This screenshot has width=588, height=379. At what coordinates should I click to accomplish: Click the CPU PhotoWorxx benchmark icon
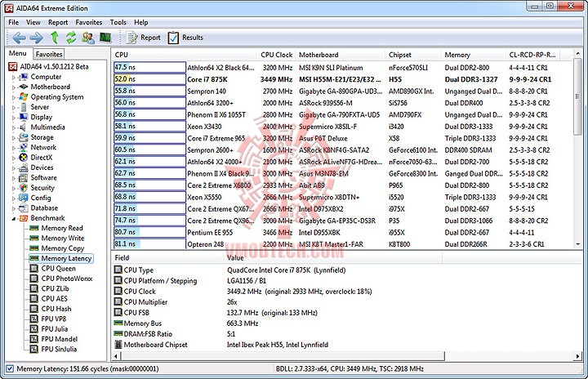coord(34,279)
